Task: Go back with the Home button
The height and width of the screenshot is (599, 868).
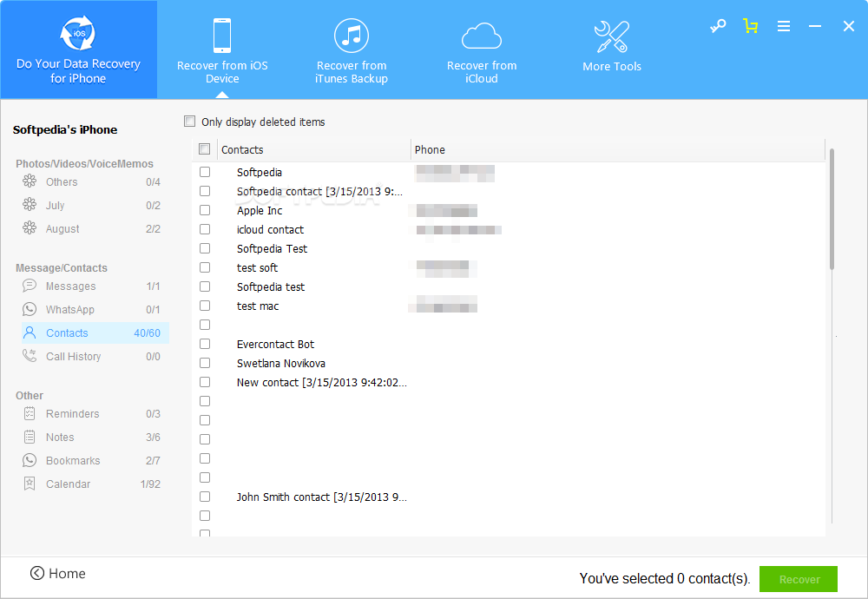Action: pyautogui.click(x=57, y=574)
